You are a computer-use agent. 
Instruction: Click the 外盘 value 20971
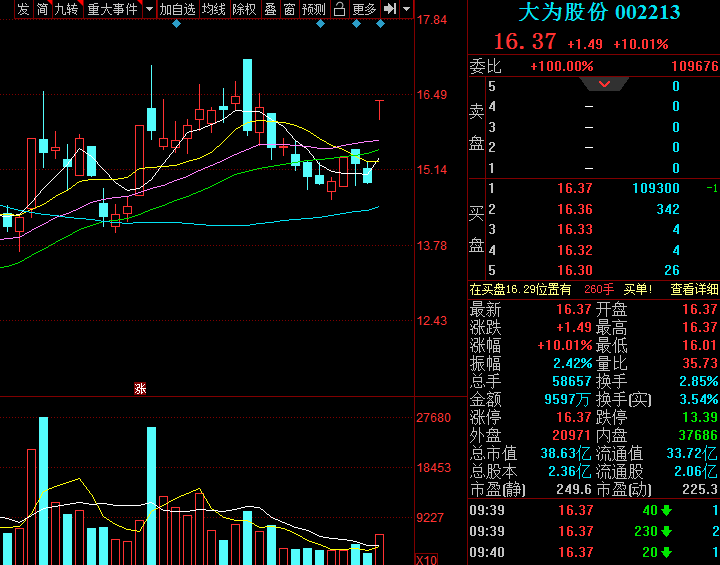[572, 435]
